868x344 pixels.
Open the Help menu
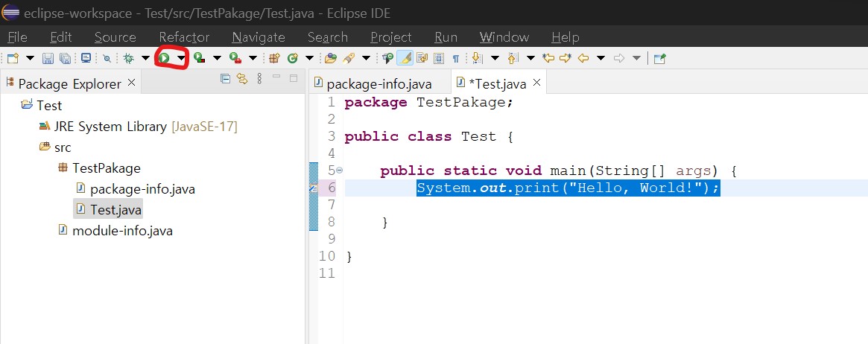[x=566, y=37]
